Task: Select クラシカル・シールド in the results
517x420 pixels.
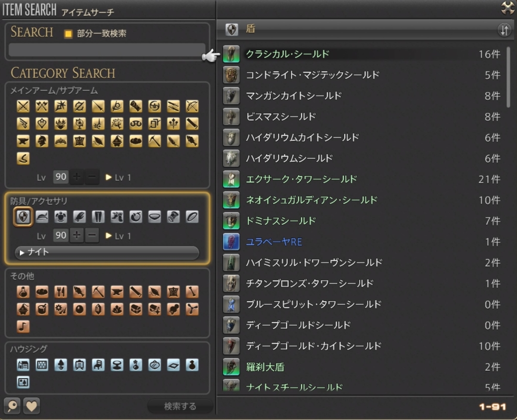Action: point(363,54)
